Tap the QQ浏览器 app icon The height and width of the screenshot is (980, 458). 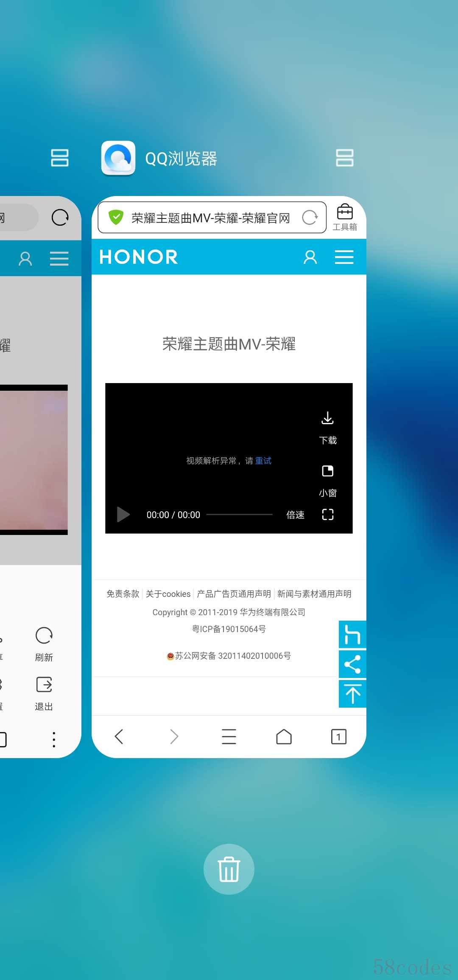pos(118,158)
